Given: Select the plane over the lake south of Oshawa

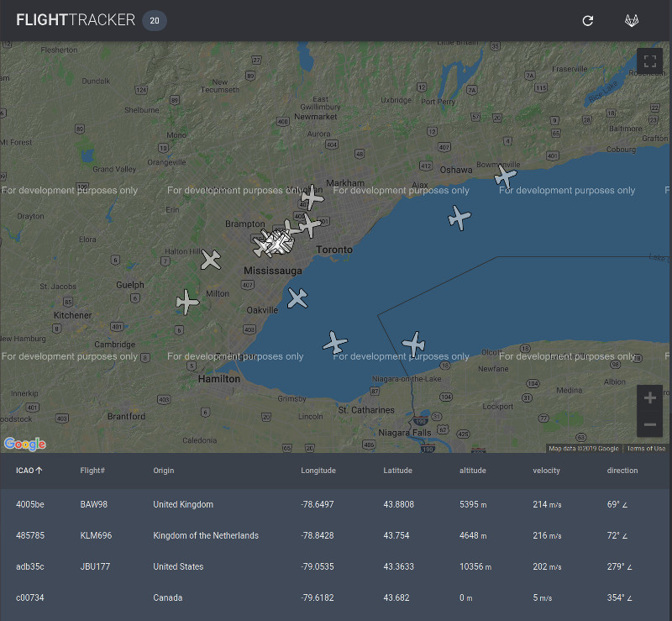Looking at the screenshot, I should (459, 218).
